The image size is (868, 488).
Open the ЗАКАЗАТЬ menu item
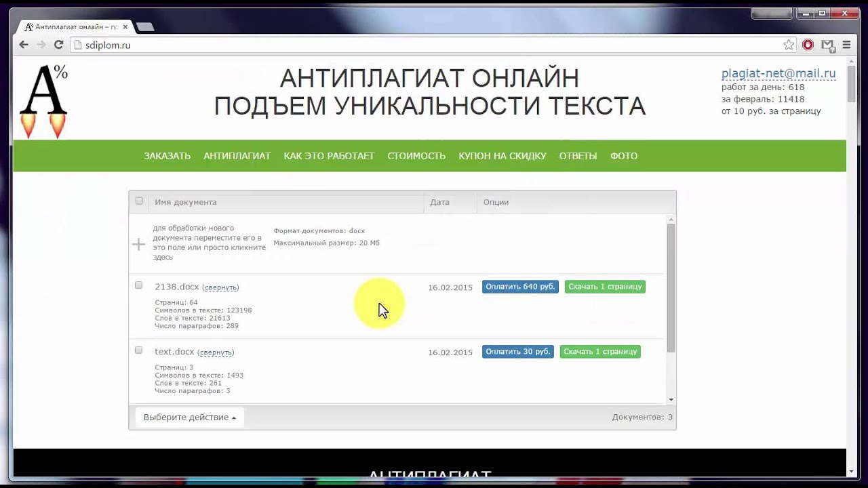167,156
